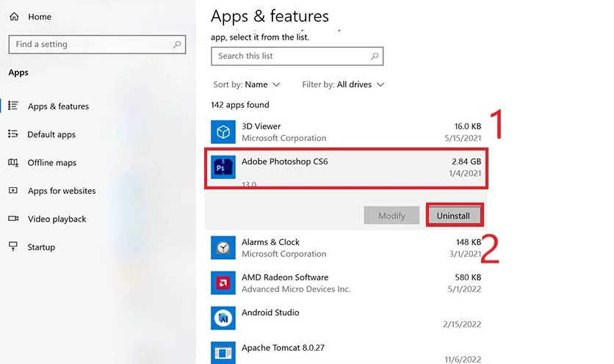Click the Android Studio app icon
The width and height of the screenshot is (614, 364).
pos(223,318)
